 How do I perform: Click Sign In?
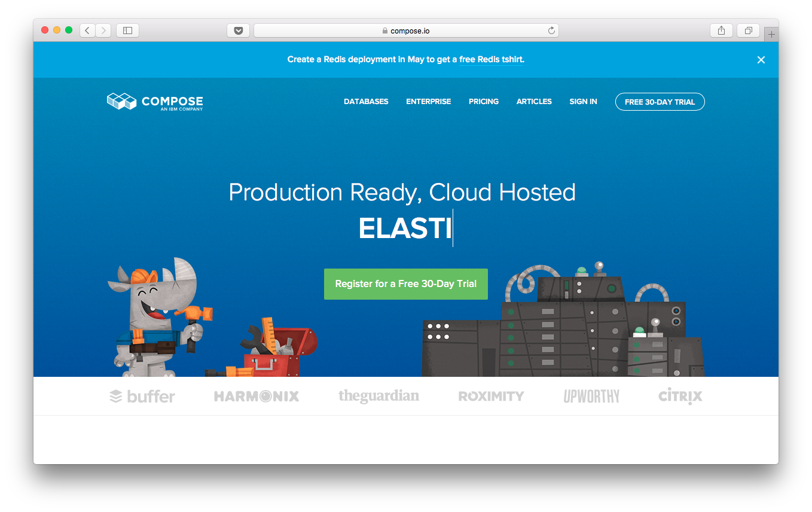[583, 102]
